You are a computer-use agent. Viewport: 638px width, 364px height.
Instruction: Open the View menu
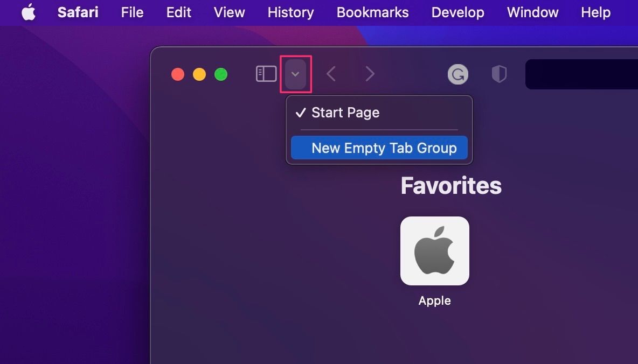(230, 12)
